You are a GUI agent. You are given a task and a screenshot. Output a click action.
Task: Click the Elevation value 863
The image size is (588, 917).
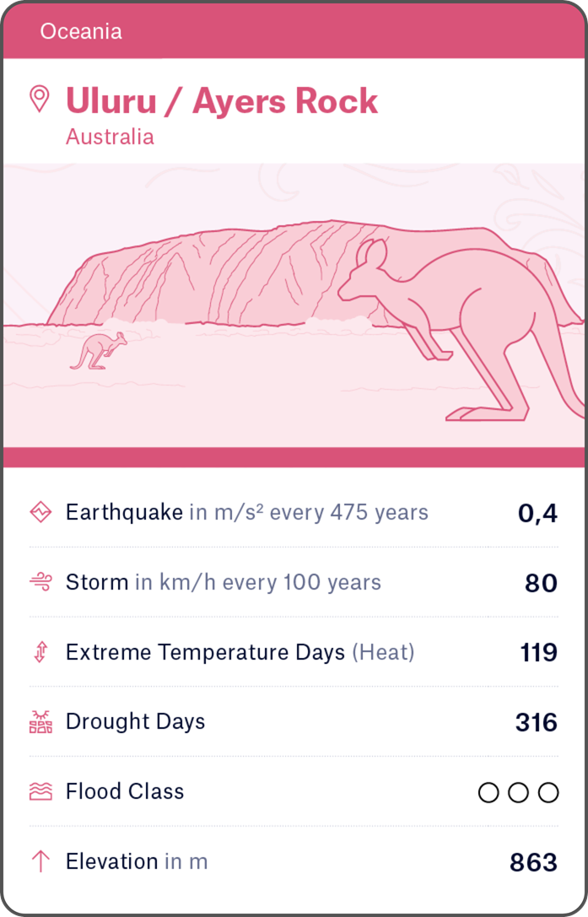pyautogui.click(x=533, y=862)
